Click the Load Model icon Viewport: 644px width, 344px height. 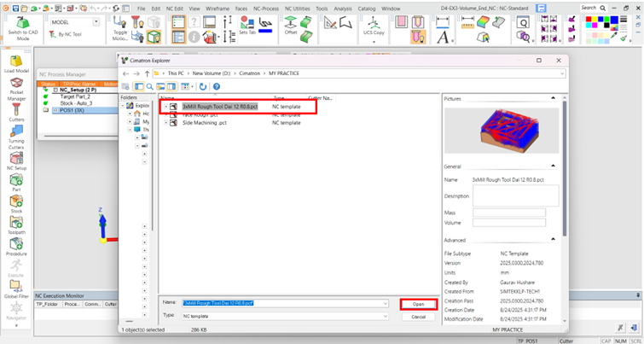coord(16,62)
